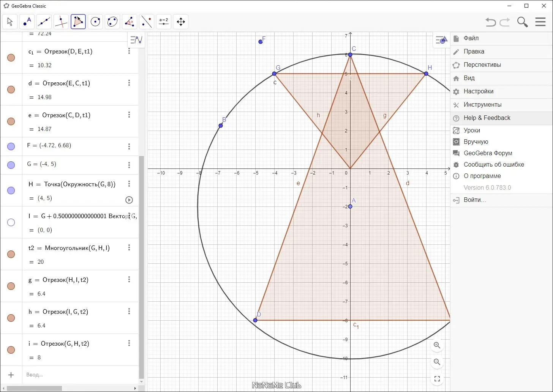The image size is (553, 392).
Task: Activate the Move Graphics View tool
Action: click(x=181, y=22)
